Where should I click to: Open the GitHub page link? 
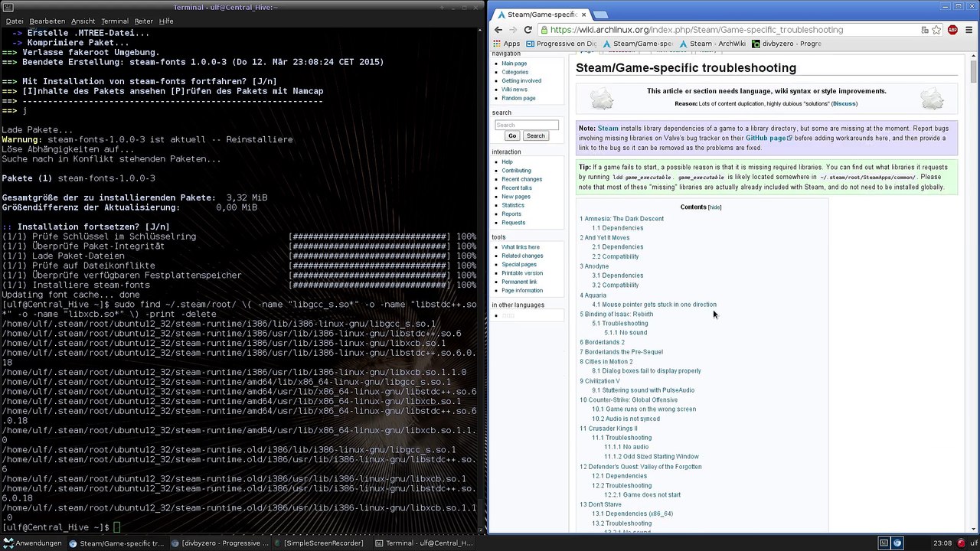click(768, 138)
